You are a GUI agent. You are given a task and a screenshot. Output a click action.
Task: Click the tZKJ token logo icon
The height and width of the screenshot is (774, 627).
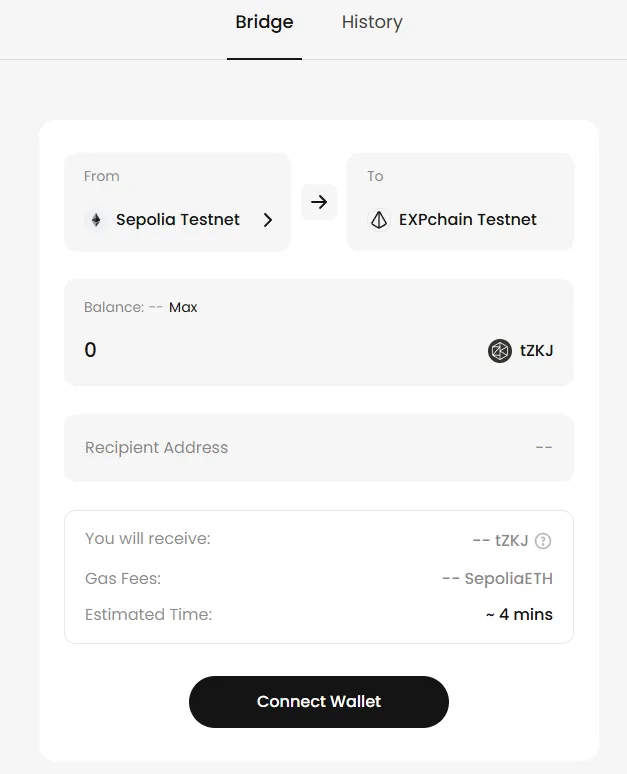click(x=500, y=351)
